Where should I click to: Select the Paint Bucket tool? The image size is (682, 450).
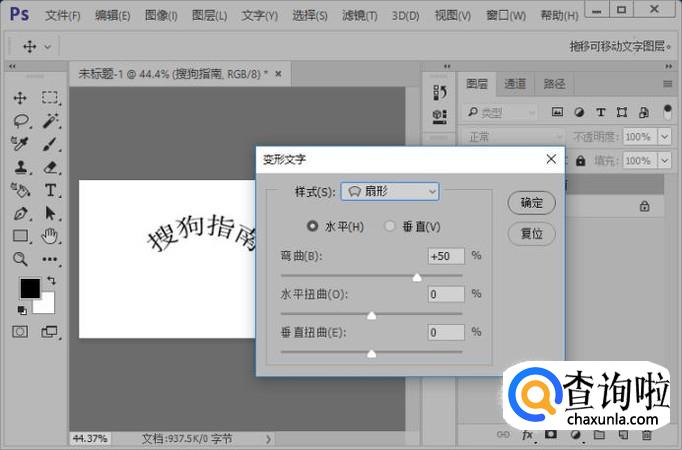tap(20, 190)
